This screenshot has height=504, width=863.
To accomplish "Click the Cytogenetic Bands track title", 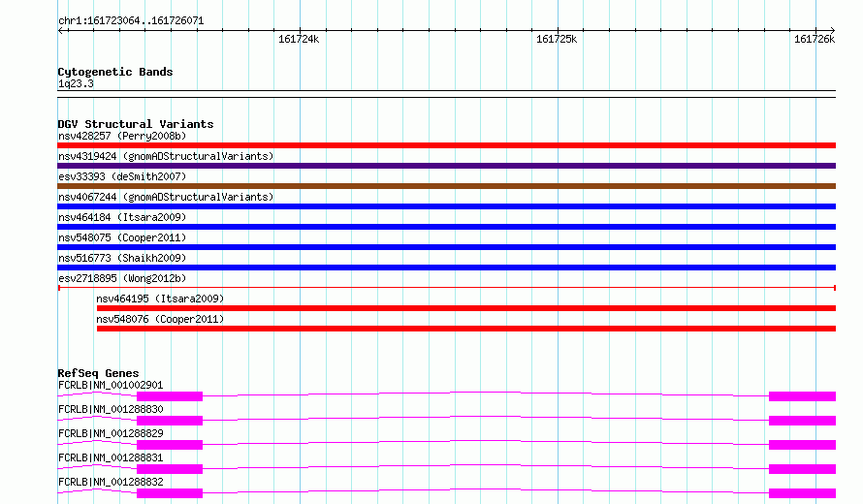I will [115, 72].
